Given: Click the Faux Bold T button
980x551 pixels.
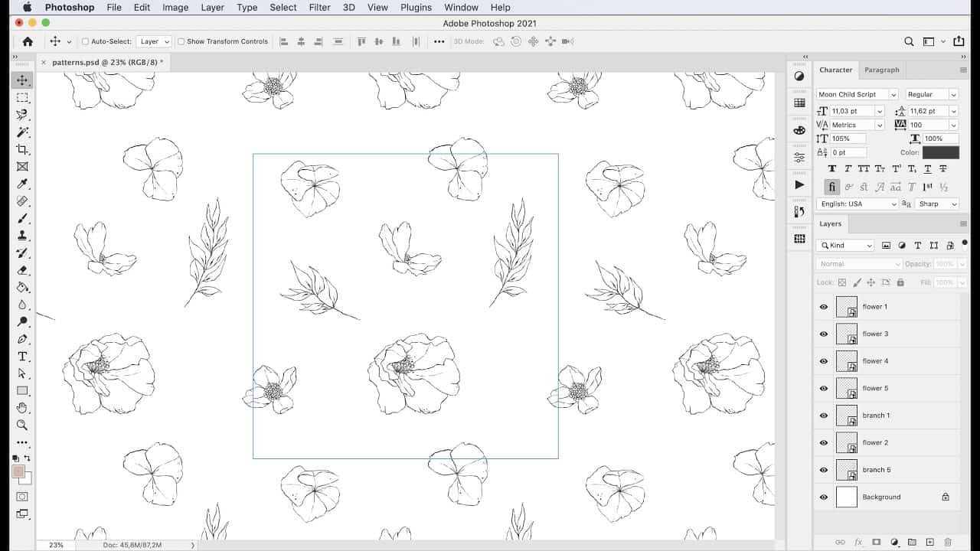Looking at the screenshot, I should 832,168.
